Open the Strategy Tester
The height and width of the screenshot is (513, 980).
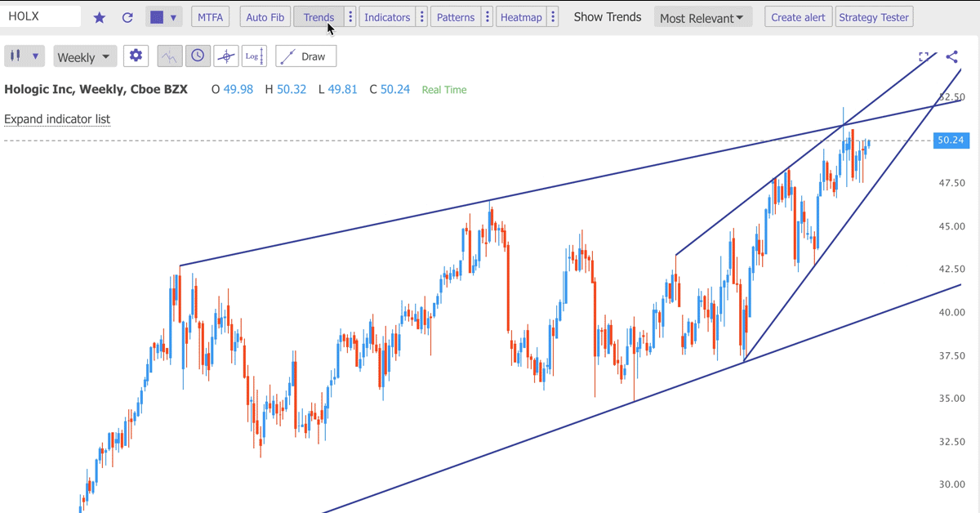[x=874, y=16]
